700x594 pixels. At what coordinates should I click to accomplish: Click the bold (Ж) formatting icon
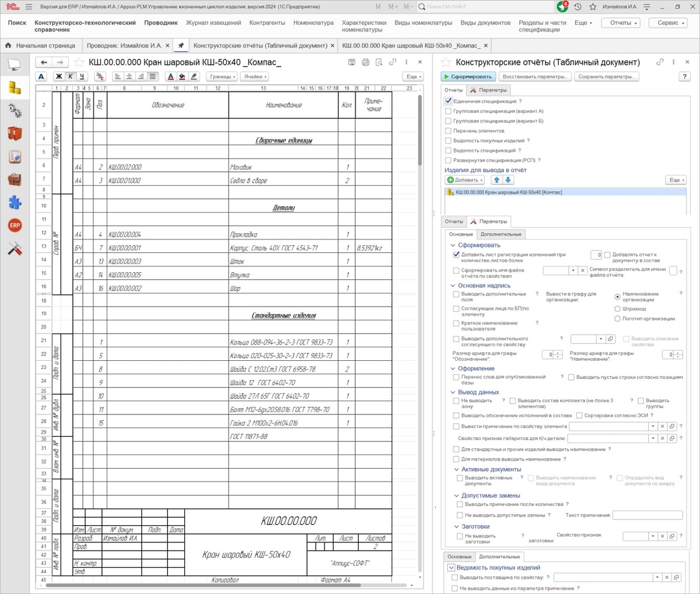coord(59,76)
